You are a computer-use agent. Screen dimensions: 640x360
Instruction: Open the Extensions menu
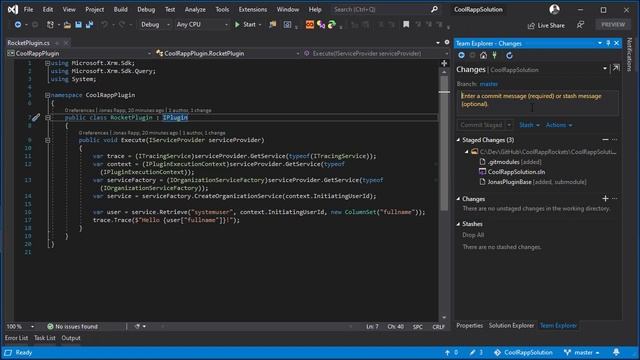(x=253, y=9)
